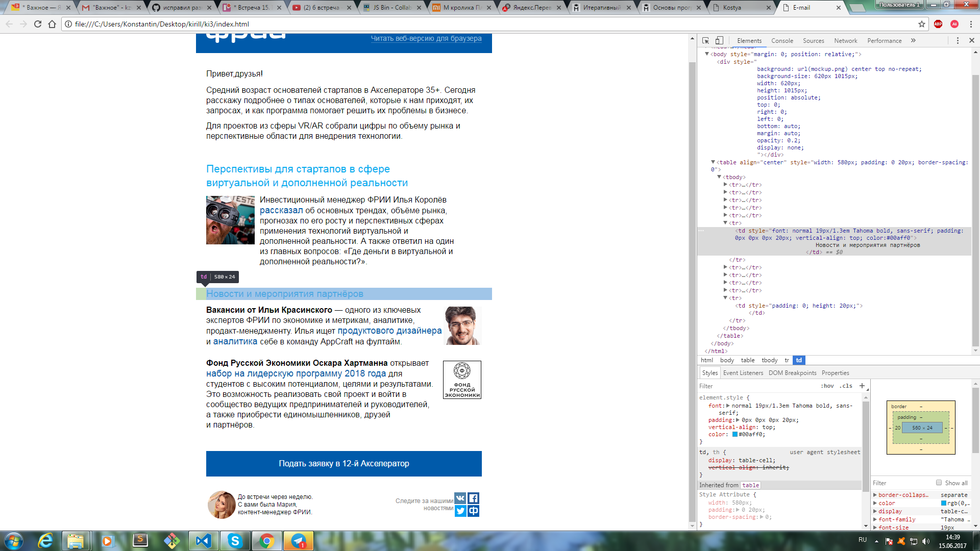Viewport: 980px width, 551px height.
Task: Open the Windows Start menu
Action: [x=14, y=541]
